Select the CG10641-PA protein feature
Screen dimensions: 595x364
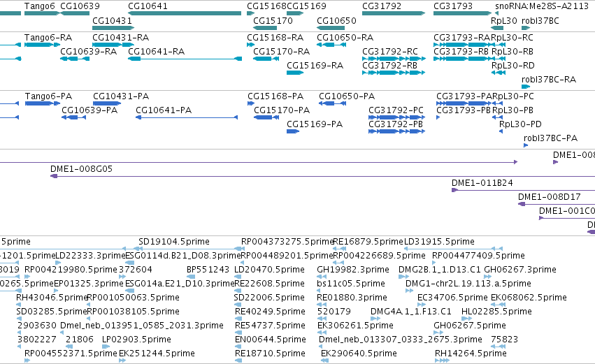[187, 117]
